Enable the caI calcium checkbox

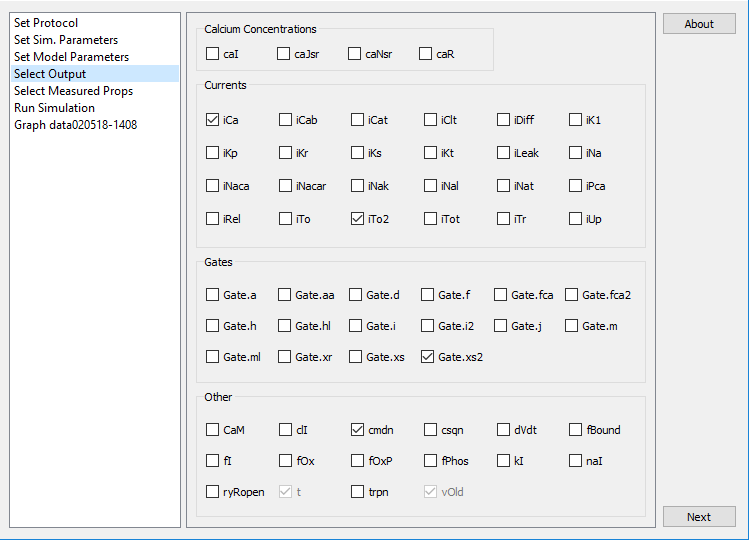(x=212, y=54)
